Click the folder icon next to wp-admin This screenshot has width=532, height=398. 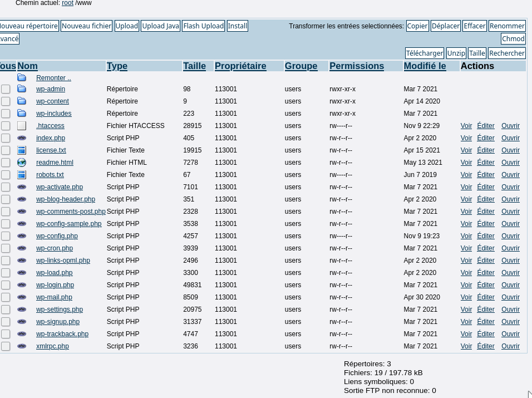pos(22,89)
